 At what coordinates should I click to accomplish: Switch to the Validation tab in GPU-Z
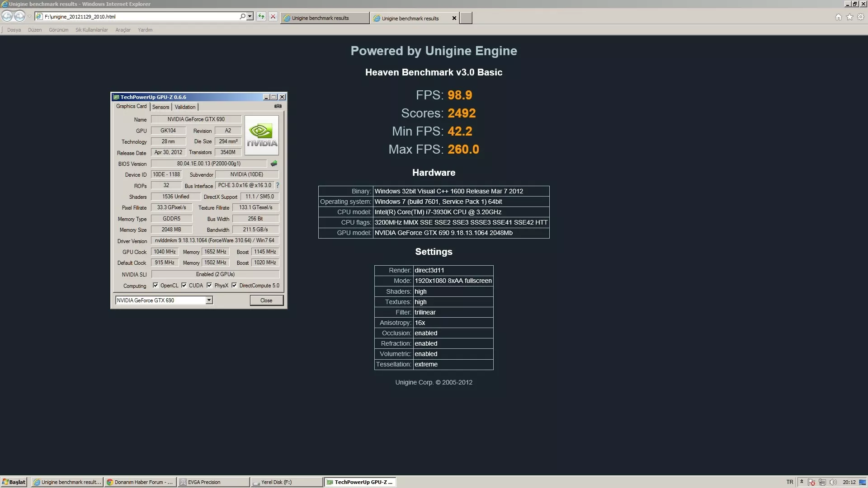(185, 107)
